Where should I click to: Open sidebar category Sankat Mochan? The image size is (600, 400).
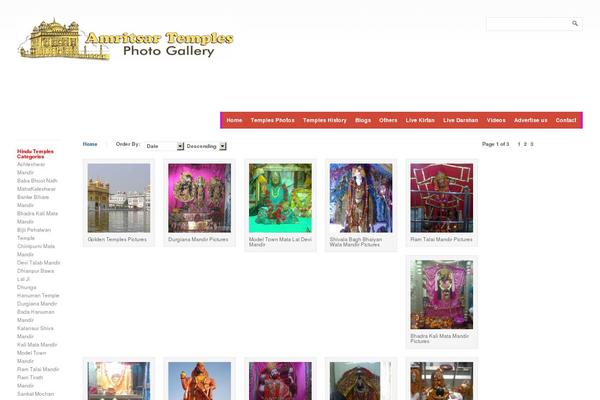click(35, 394)
